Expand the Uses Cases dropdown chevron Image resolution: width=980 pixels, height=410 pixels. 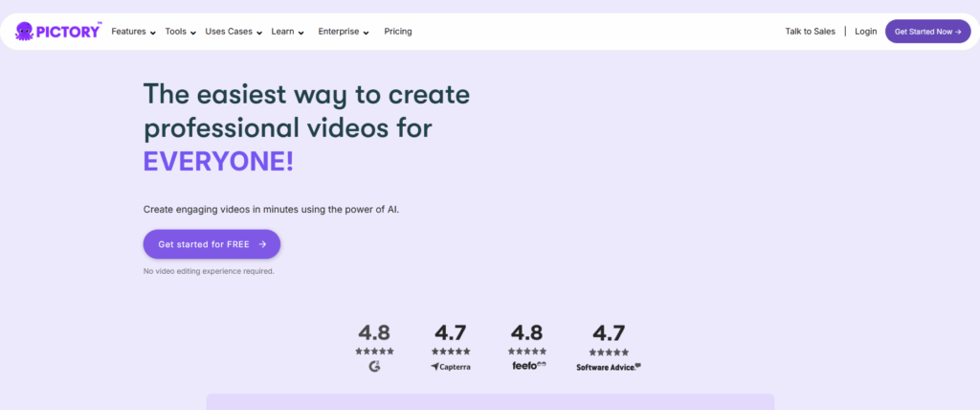pyautogui.click(x=258, y=33)
